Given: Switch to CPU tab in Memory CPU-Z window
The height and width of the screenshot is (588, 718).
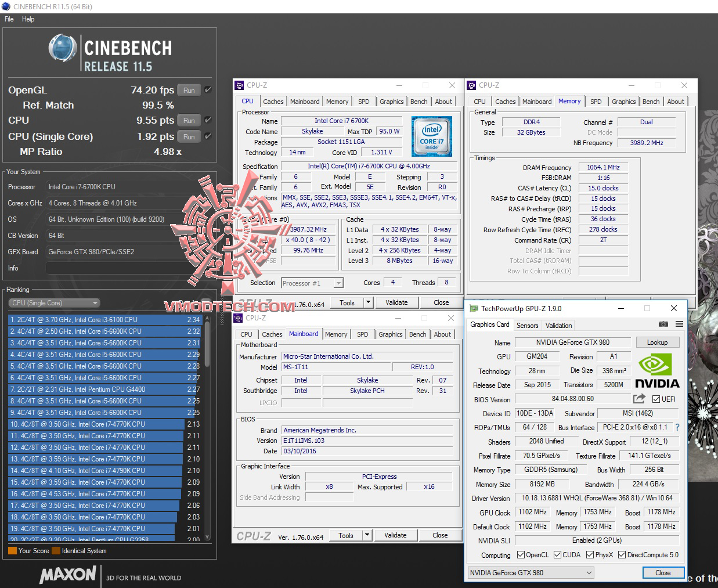Looking at the screenshot, I should (479, 102).
